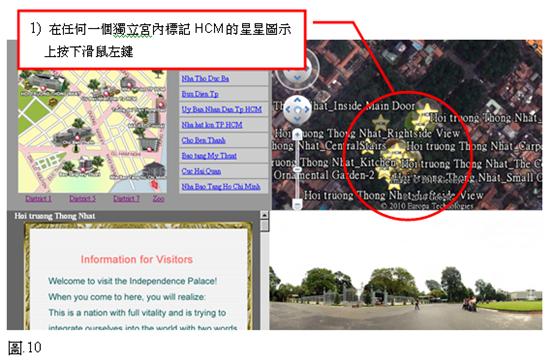Click the look-around compass down arrow
This screenshot has height=363, width=553.
(297, 78)
